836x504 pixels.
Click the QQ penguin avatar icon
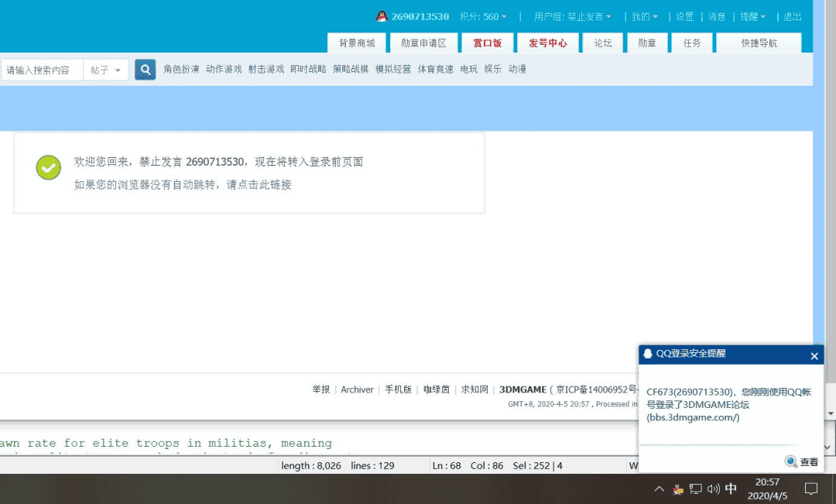[381, 15]
